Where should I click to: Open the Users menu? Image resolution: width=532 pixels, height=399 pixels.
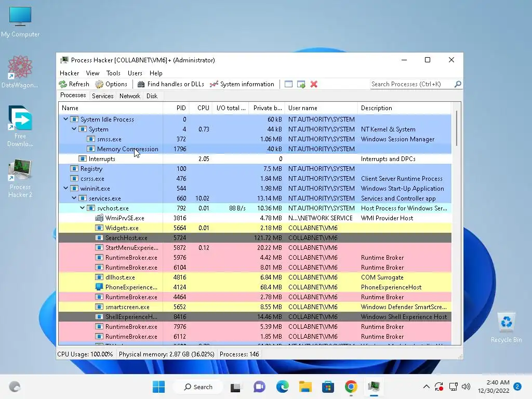(x=135, y=73)
